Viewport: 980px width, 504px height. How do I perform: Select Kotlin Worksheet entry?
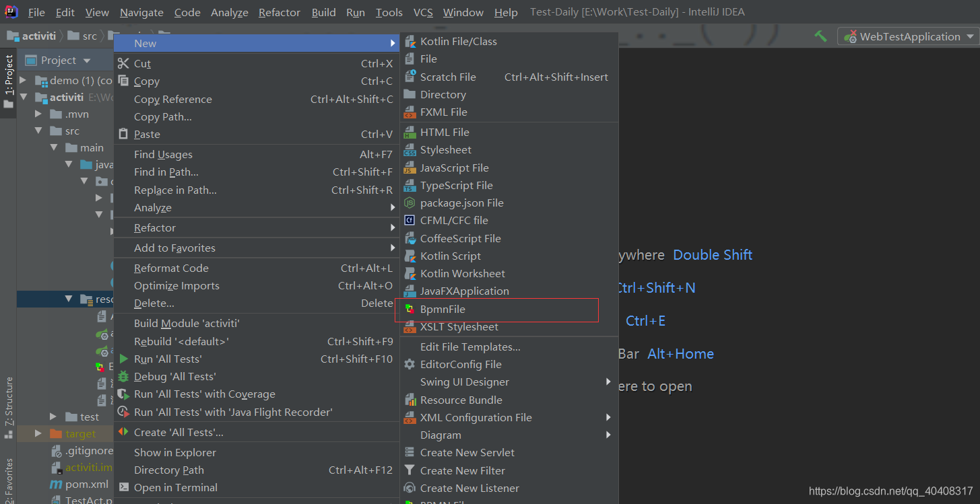509,274
